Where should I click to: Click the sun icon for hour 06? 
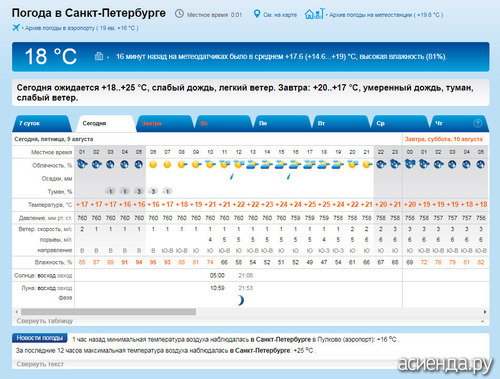coord(153,164)
